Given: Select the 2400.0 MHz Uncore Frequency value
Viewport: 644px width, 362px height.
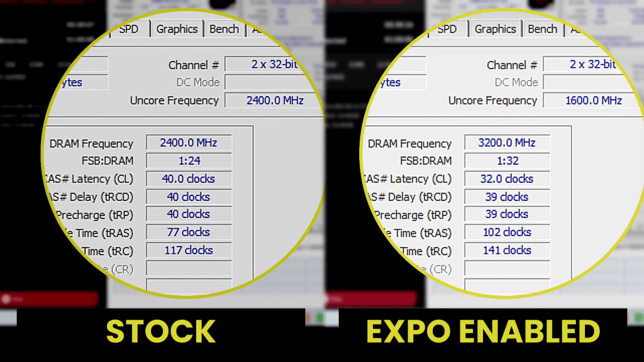Looking at the screenshot, I should point(274,101).
